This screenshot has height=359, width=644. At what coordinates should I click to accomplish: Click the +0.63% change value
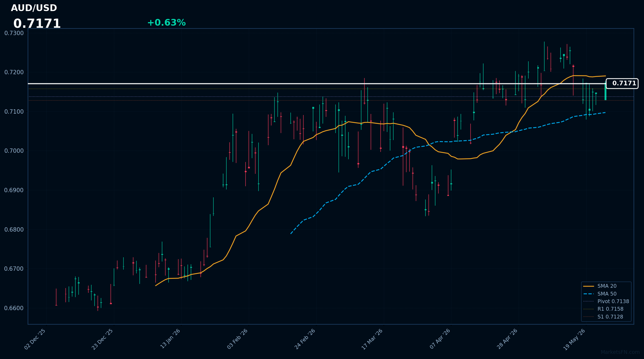(166, 23)
